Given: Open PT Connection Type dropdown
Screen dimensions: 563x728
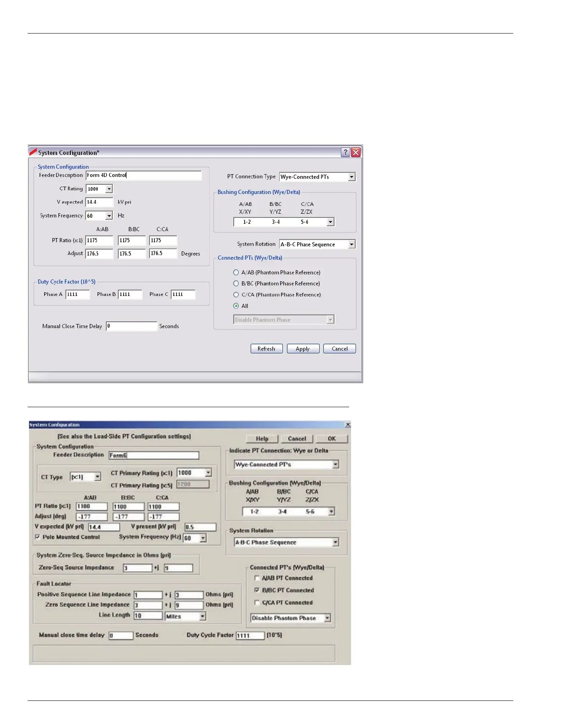Looking at the screenshot, I should click(x=351, y=177).
